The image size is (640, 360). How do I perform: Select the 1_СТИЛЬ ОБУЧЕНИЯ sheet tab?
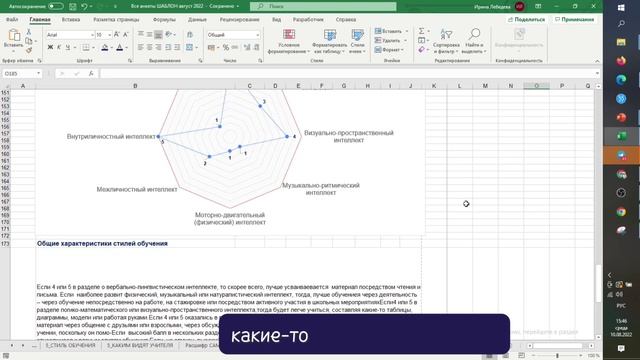click(71, 346)
